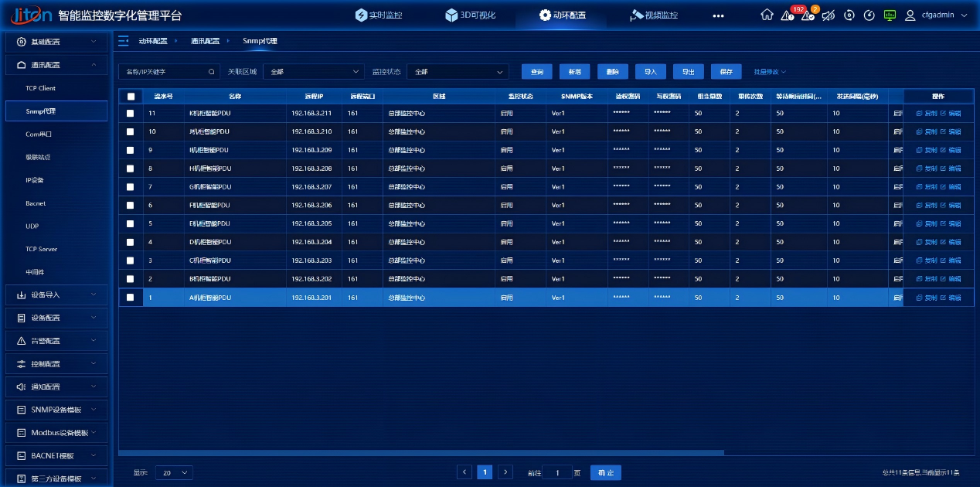Toggle the select-all checkbox in table header
Viewport: 980px width, 487px height.
[131, 97]
